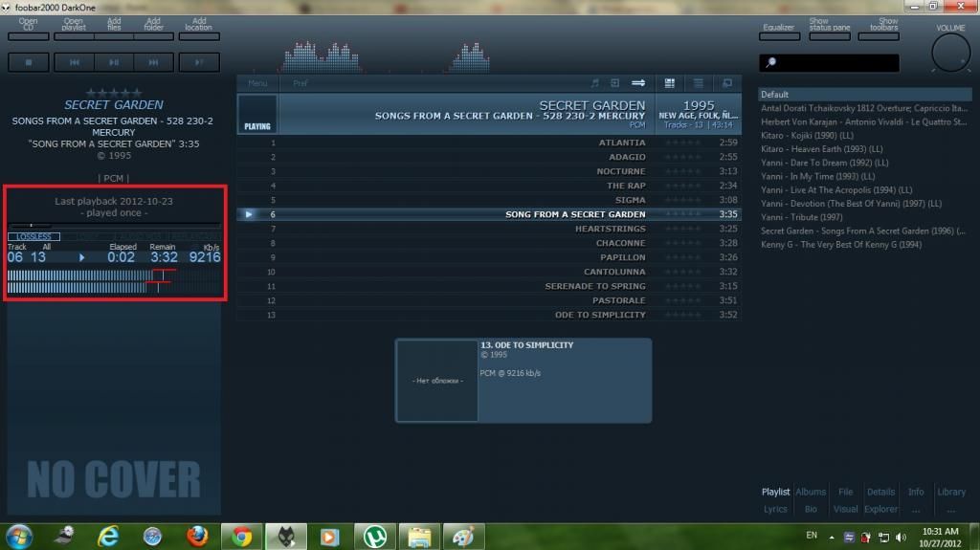This screenshot has height=550, width=980.
Task: Open Pref preferences
Action: click(x=300, y=83)
